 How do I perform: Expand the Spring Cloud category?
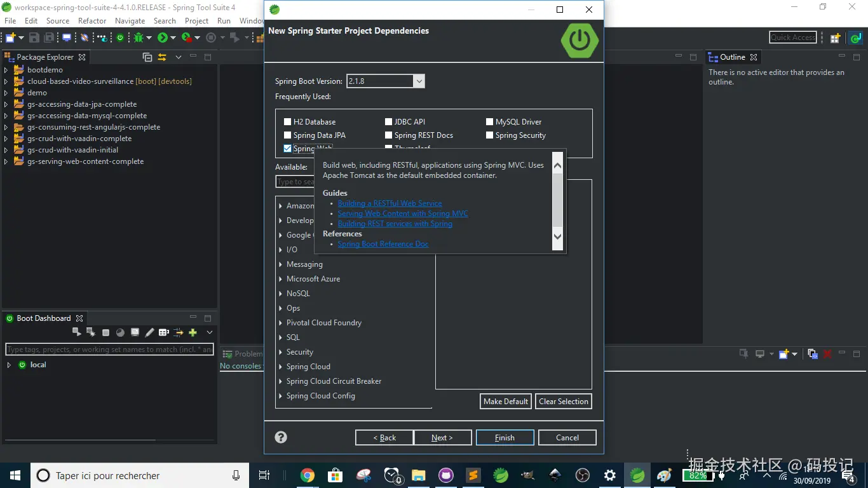coord(281,367)
